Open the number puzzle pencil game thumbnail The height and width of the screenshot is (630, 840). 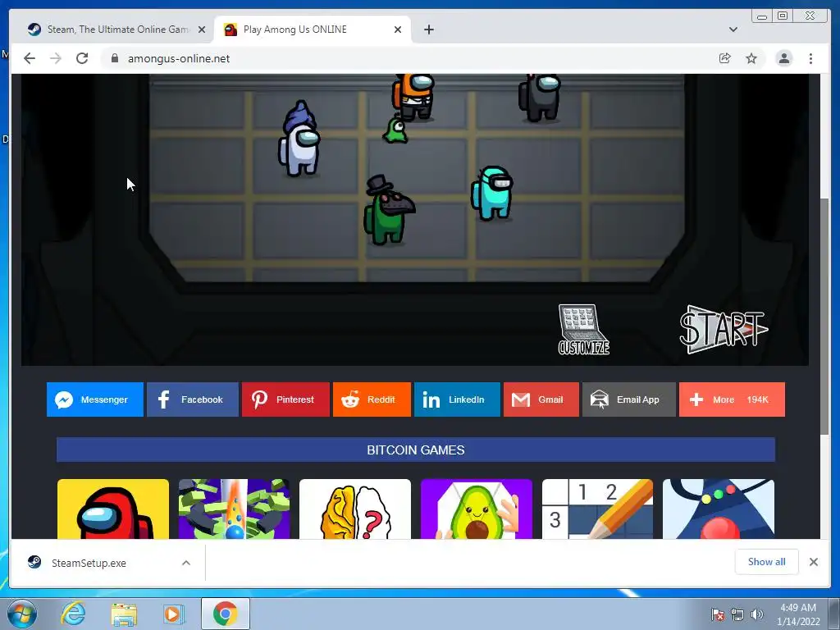point(597,509)
